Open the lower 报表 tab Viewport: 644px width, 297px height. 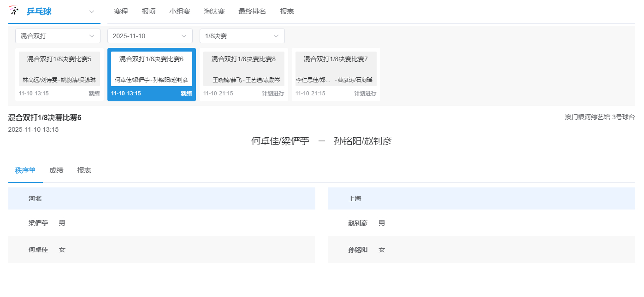pyautogui.click(x=84, y=170)
